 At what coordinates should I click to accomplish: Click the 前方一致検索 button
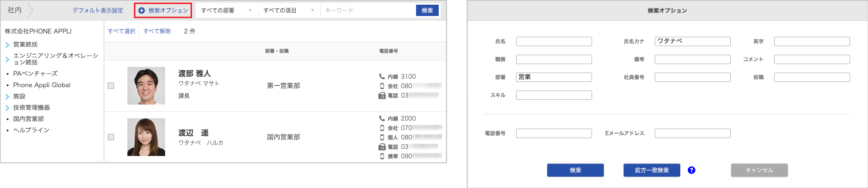pos(652,170)
